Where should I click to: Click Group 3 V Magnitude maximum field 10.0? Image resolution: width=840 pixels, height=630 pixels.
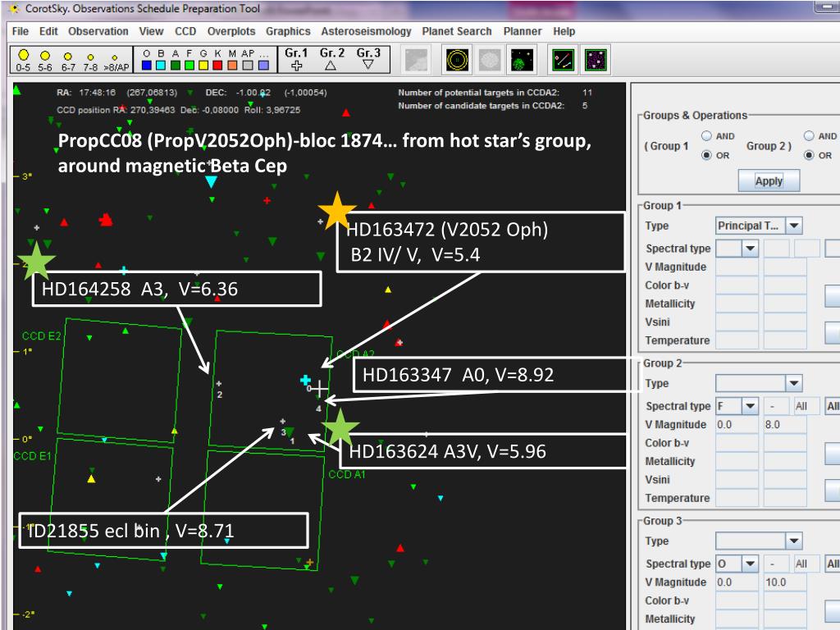[785, 582]
